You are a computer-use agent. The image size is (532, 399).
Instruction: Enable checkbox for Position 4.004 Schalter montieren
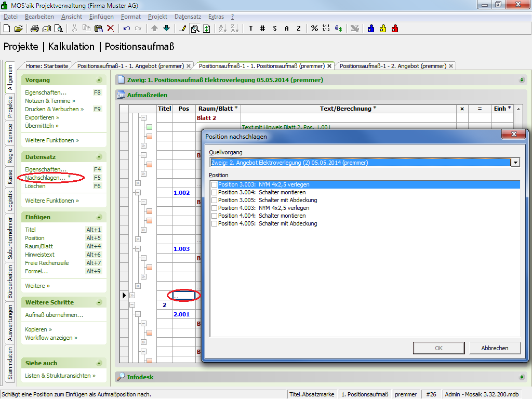pos(214,216)
